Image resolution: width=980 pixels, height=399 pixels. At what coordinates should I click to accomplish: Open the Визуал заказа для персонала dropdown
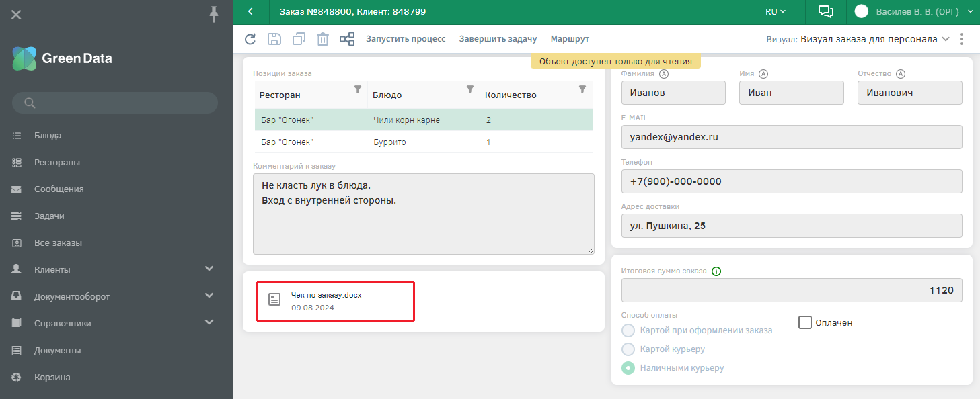[875, 39]
